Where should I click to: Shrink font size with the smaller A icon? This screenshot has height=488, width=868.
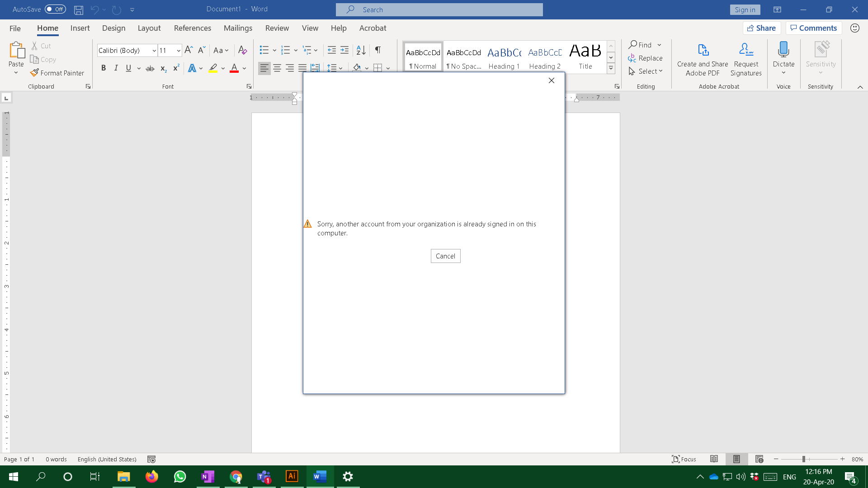202,50
